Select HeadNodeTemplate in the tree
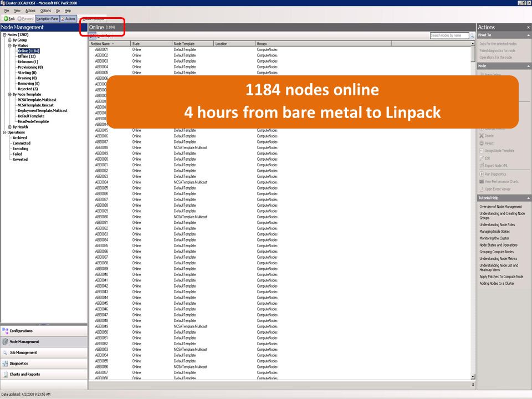532x399 pixels. [x=33, y=121]
